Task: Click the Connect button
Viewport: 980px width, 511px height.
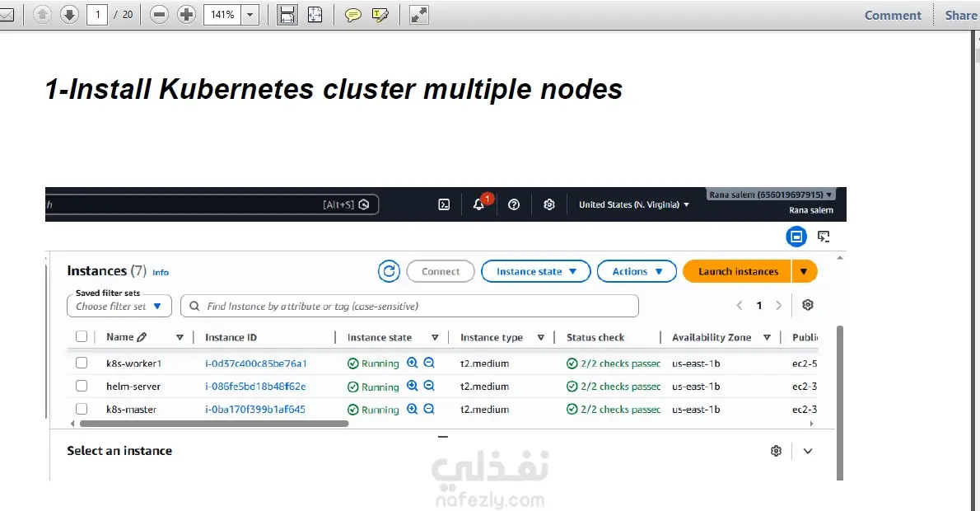Action: tap(441, 271)
